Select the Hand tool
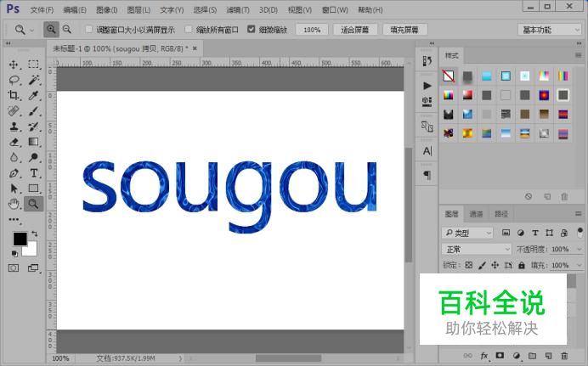The image size is (588, 366). (x=14, y=204)
